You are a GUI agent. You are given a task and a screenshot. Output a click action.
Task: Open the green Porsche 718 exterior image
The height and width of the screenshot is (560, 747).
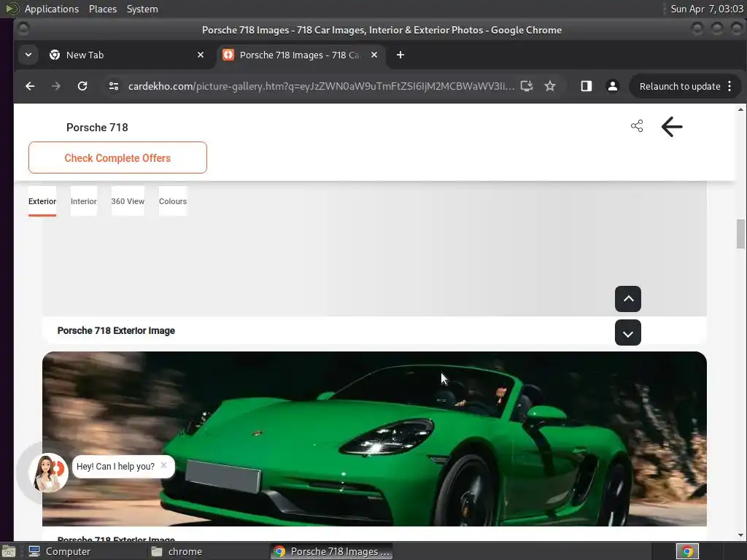374,438
